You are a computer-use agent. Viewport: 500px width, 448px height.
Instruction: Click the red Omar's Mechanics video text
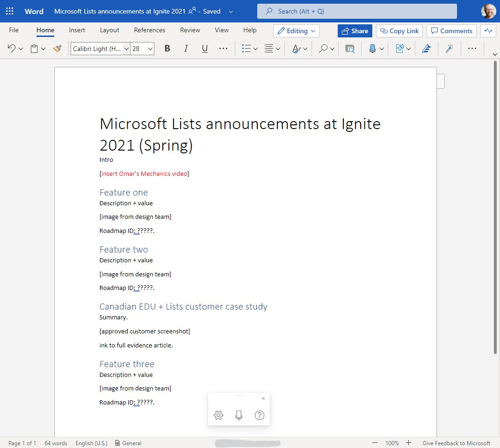pyautogui.click(x=145, y=173)
